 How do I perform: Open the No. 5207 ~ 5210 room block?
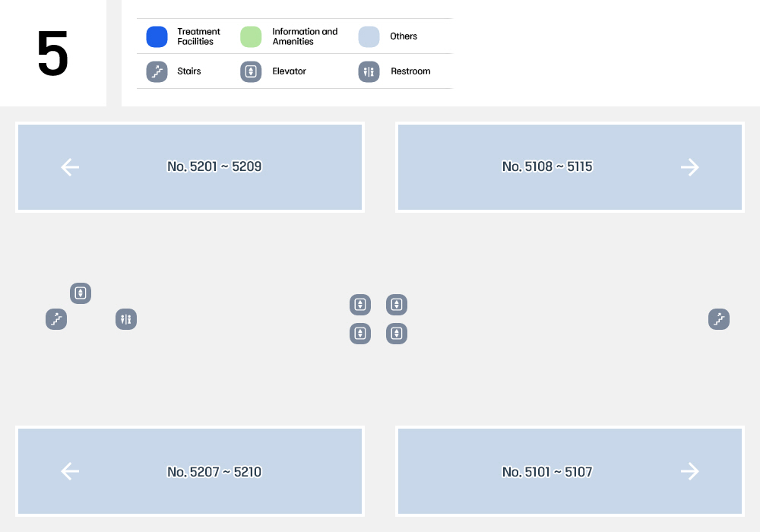pos(190,471)
